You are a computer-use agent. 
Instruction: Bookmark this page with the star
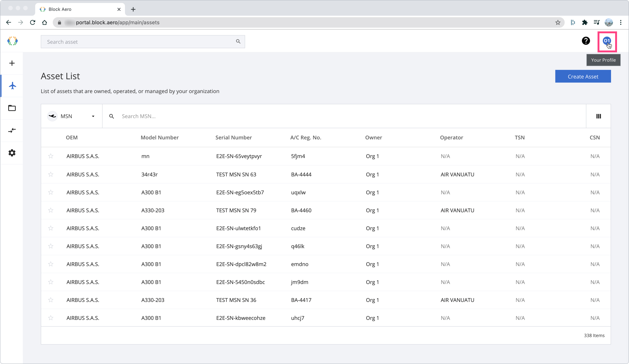tap(558, 22)
